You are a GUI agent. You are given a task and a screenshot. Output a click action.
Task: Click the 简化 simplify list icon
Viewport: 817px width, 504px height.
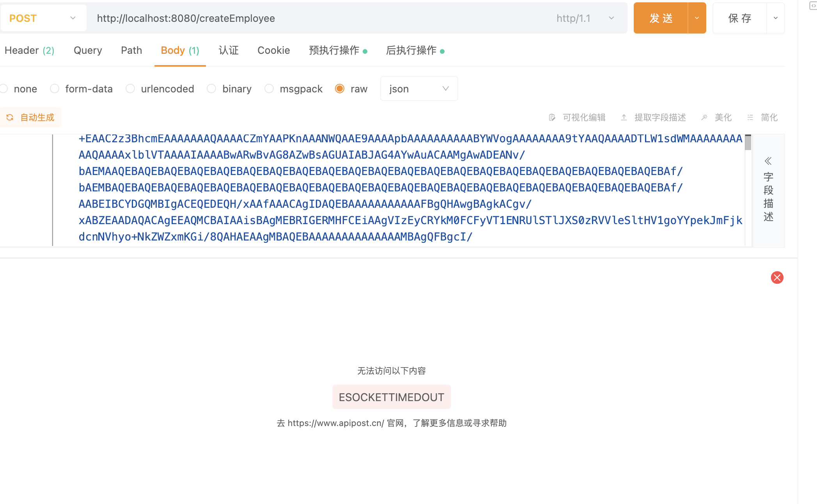click(x=750, y=117)
